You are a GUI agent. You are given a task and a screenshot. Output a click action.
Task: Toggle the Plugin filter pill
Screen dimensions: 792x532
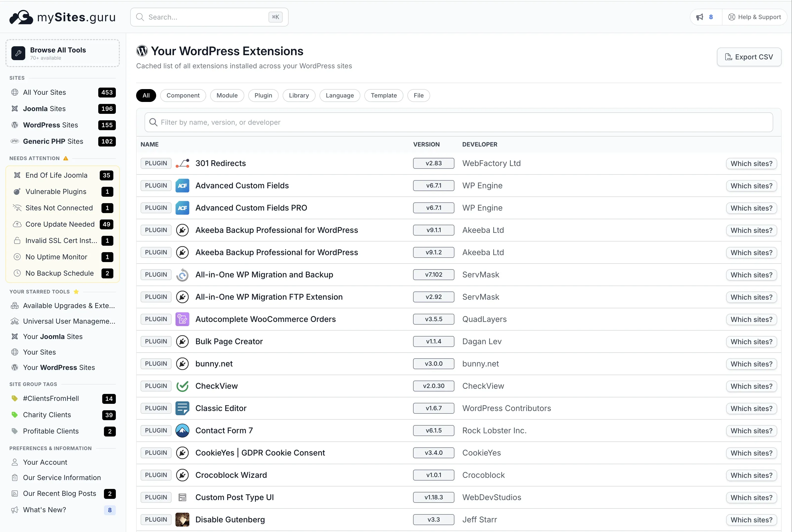tap(263, 95)
